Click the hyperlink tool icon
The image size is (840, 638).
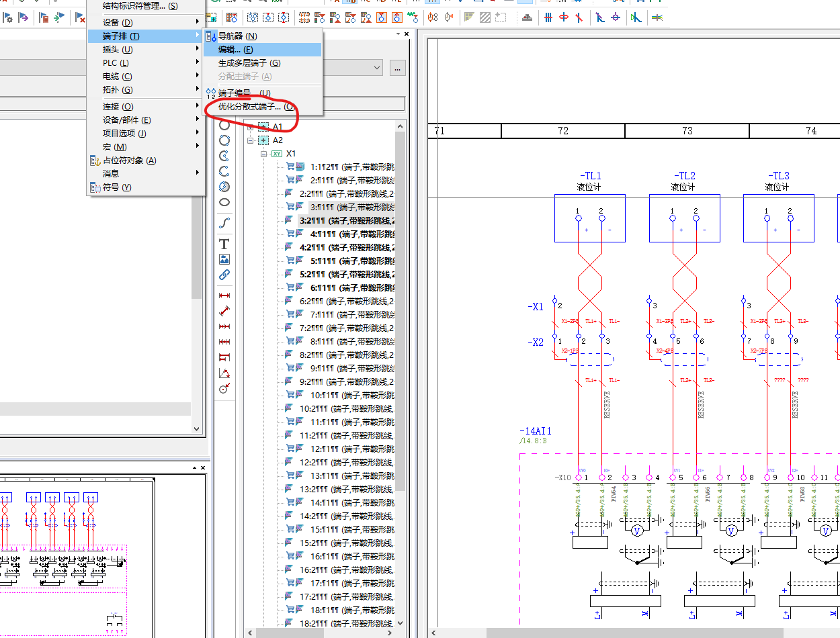click(x=224, y=275)
